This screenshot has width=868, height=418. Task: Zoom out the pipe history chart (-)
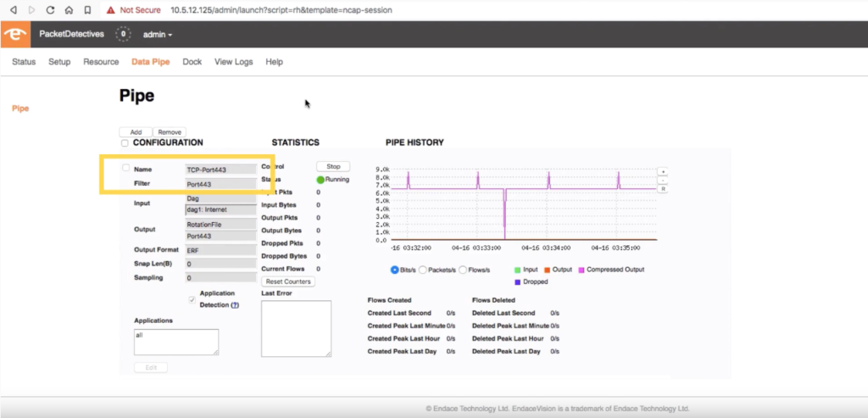tap(662, 180)
